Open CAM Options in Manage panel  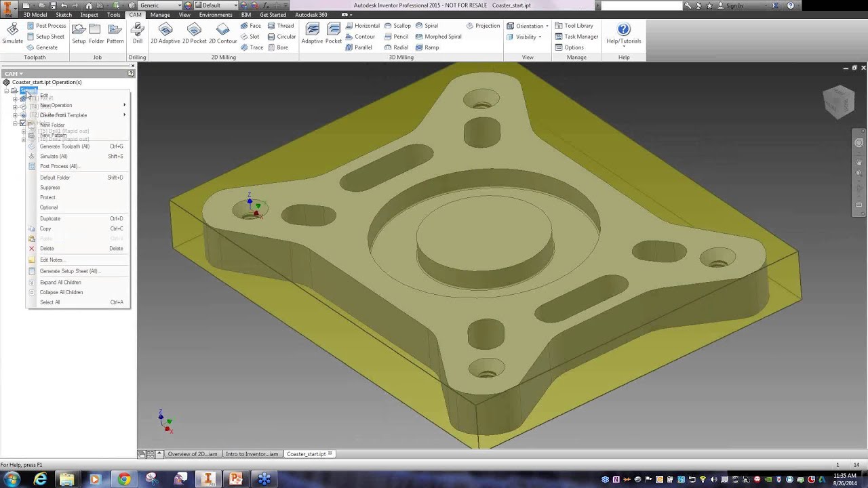(x=570, y=47)
